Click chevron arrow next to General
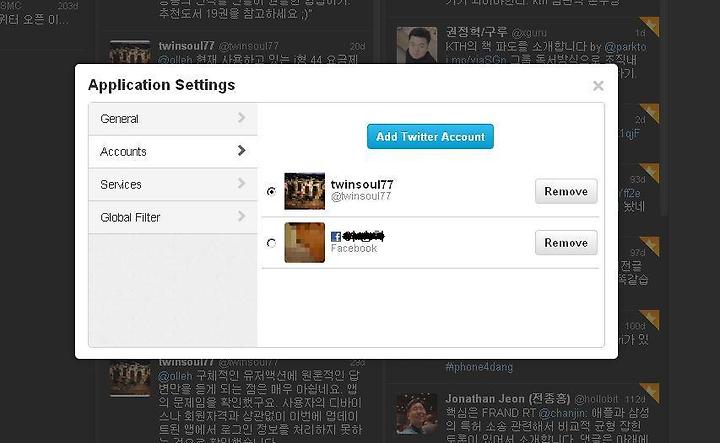This screenshot has height=443, width=720. (242, 118)
